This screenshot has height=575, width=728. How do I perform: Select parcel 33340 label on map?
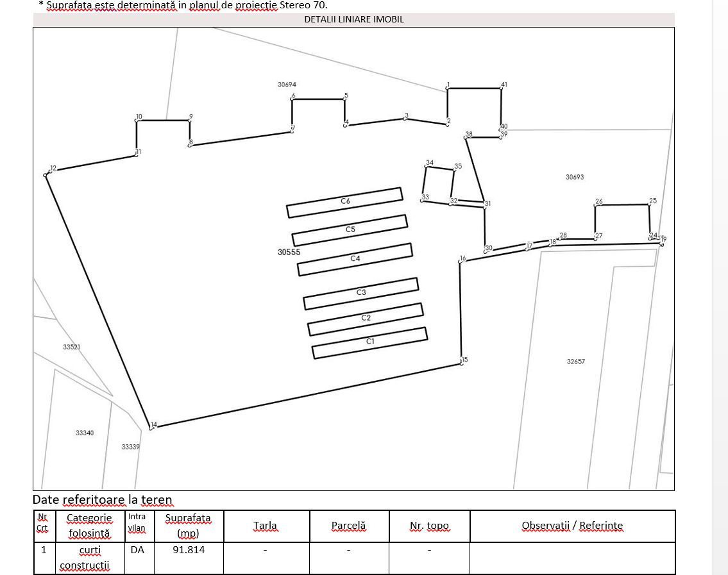pyautogui.click(x=84, y=433)
